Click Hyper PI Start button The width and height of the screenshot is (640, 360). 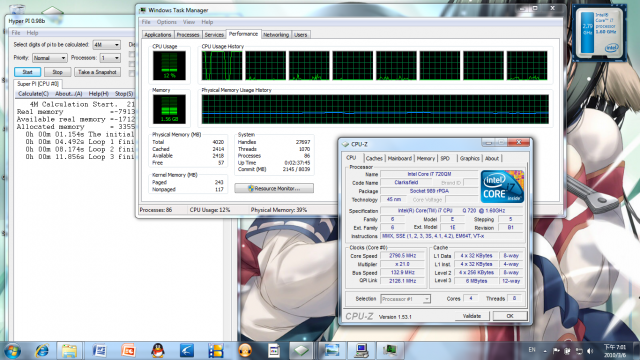(x=27, y=72)
